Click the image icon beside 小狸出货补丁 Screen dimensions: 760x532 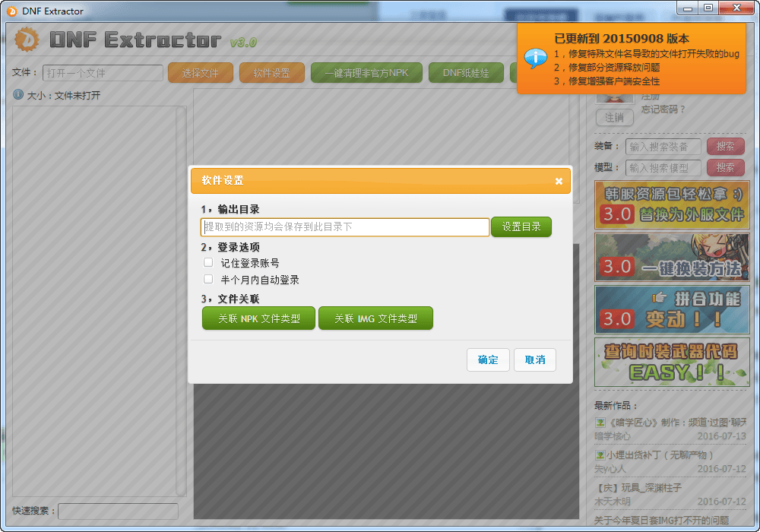600,455
